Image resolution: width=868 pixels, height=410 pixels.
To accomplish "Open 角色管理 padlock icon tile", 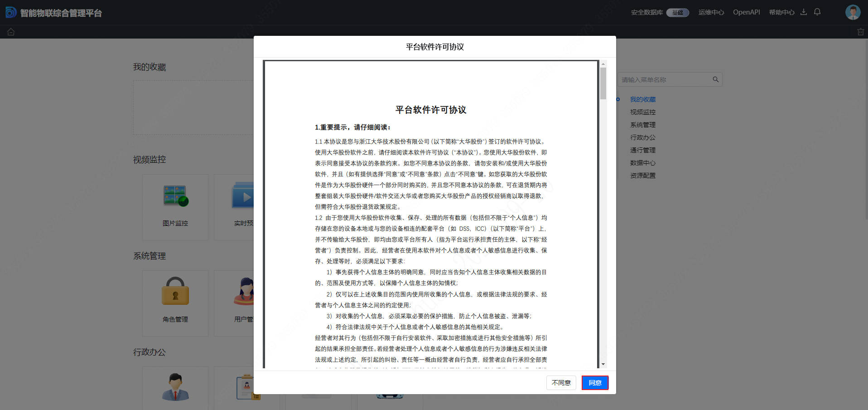I will click(x=175, y=303).
